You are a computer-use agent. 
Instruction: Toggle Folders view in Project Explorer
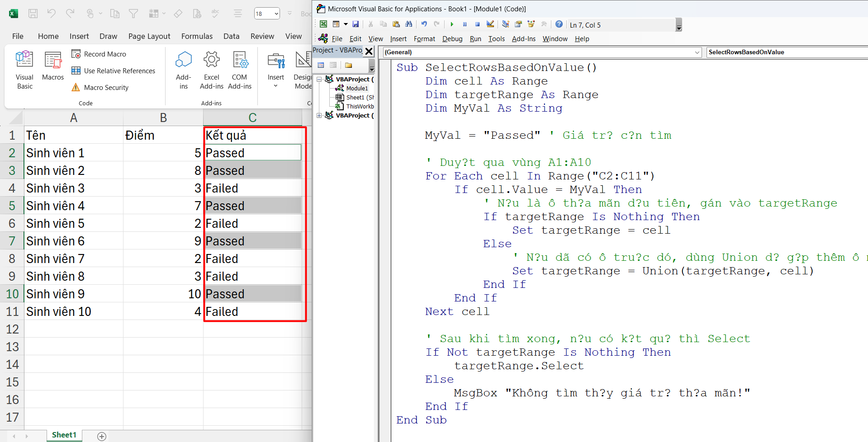347,65
